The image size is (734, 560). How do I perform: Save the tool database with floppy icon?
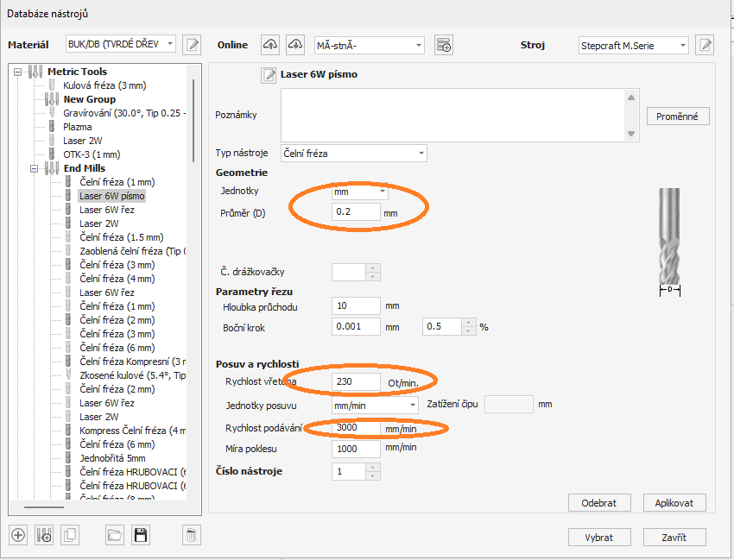[x=141, y=535]
